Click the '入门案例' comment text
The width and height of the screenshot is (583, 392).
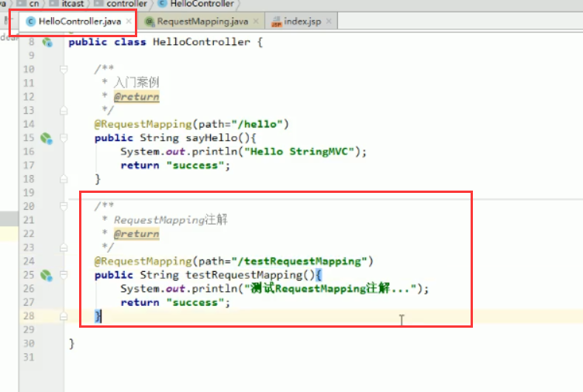click(x=136, y=82)
